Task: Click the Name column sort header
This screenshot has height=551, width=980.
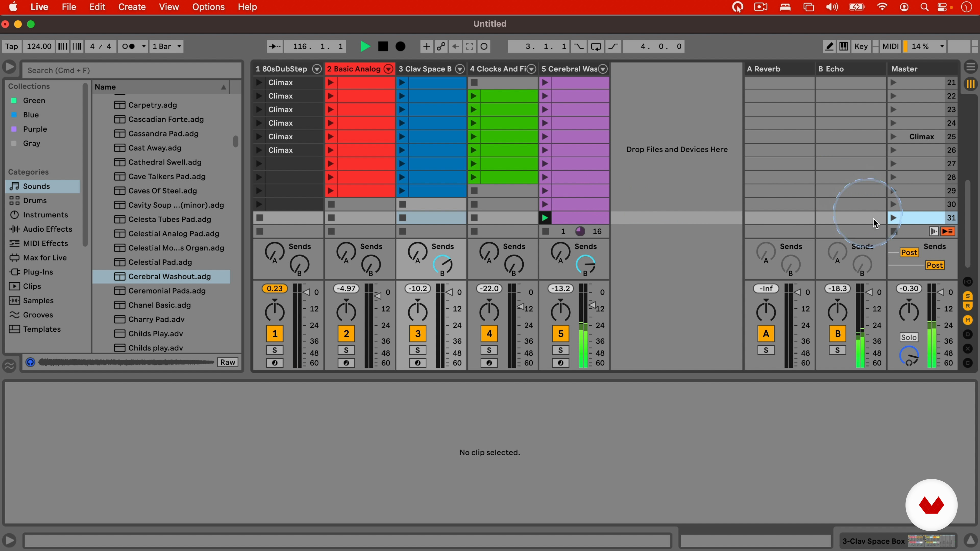Action: click(x=161, y=87)
